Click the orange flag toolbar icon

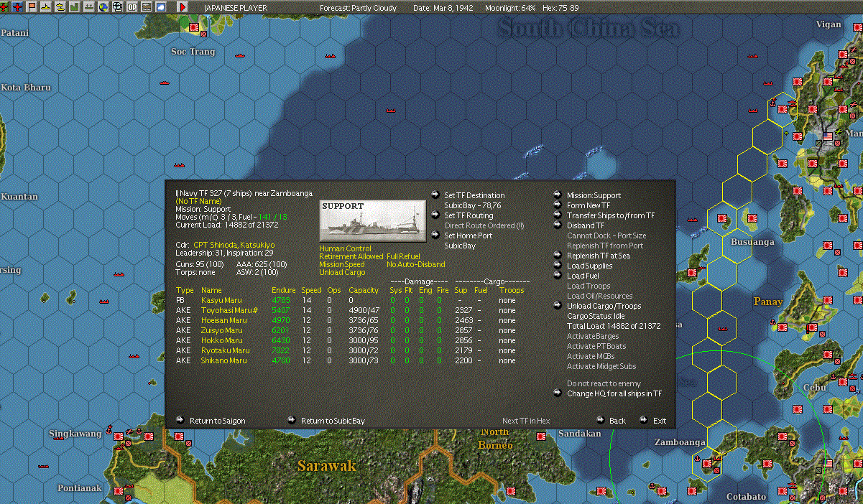32,6
